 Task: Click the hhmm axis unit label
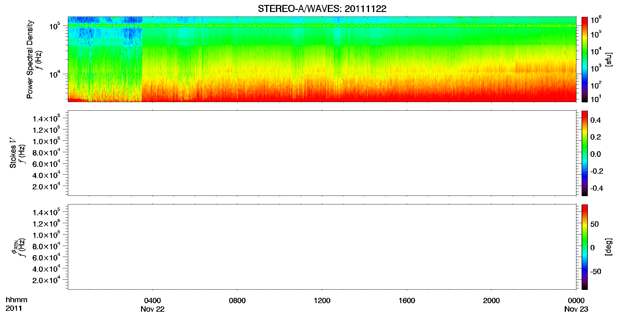(x=17, y=300)
